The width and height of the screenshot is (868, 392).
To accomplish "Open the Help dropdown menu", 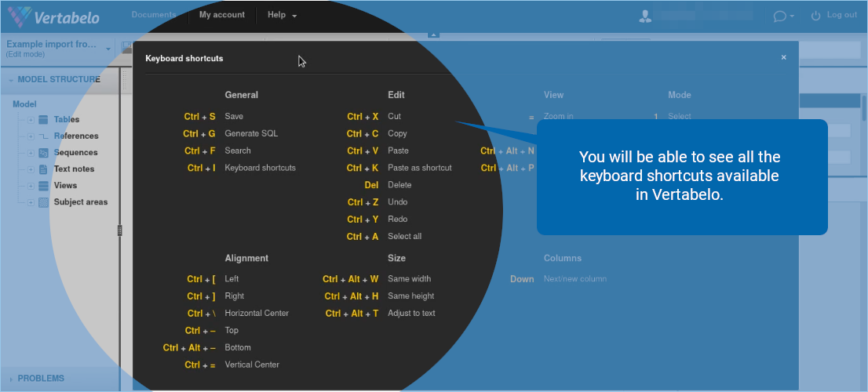I will (283, 15).
